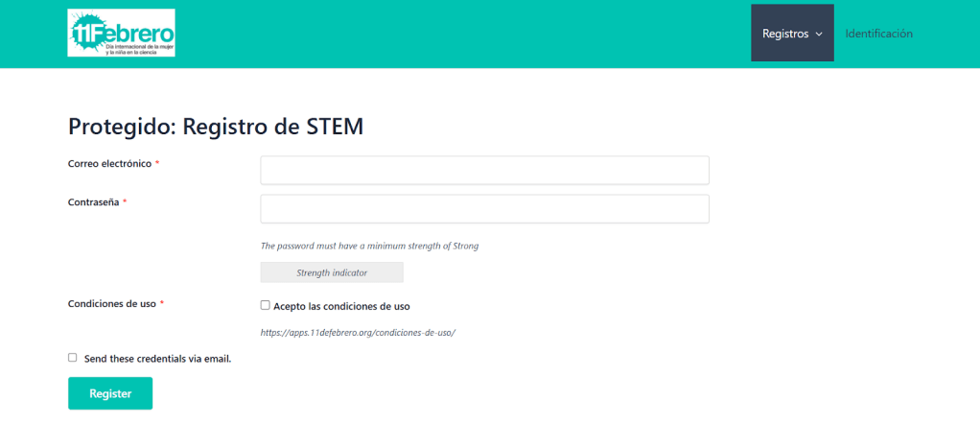The image size is (980, 424).
Task: Click into the Contraseña password field
Action: tap(484, 209)
